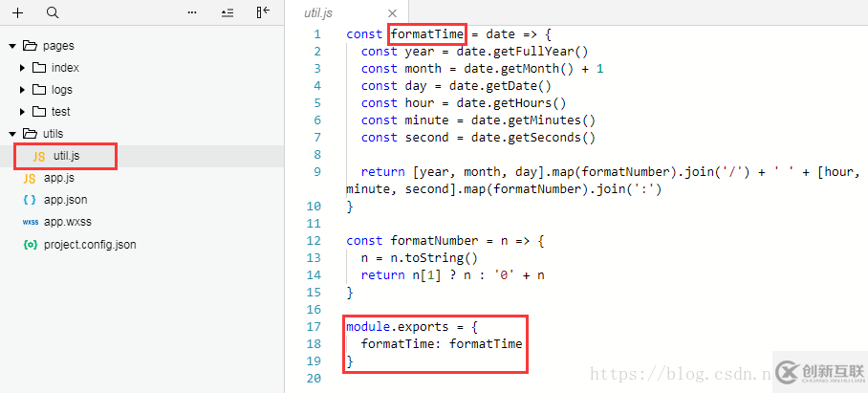
Task: Open the three-dots more options menu
Action: [x=192, y=12]
